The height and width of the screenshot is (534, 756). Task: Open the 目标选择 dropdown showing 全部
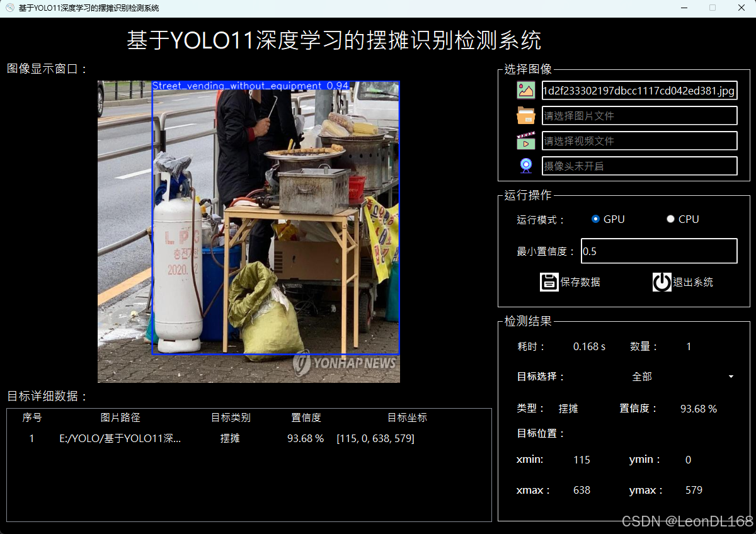coord(684,377)
